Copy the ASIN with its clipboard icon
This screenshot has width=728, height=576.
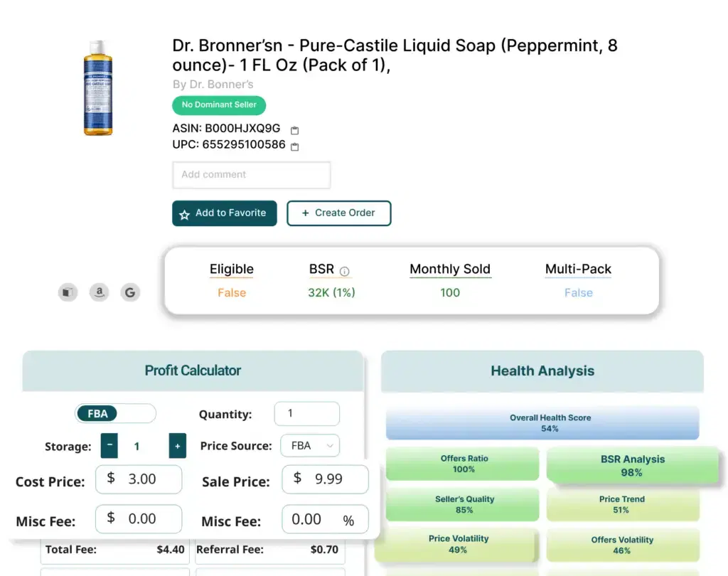295,130
